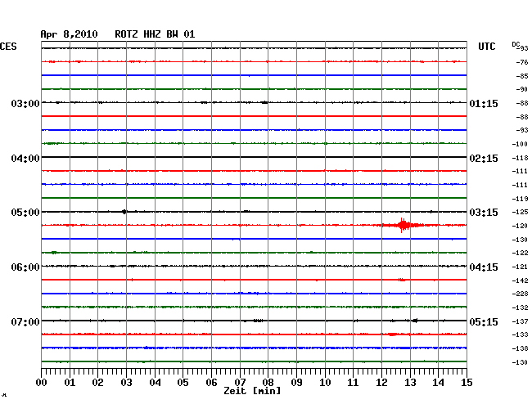Select minute tick label 13

click(x=410, y=383)
